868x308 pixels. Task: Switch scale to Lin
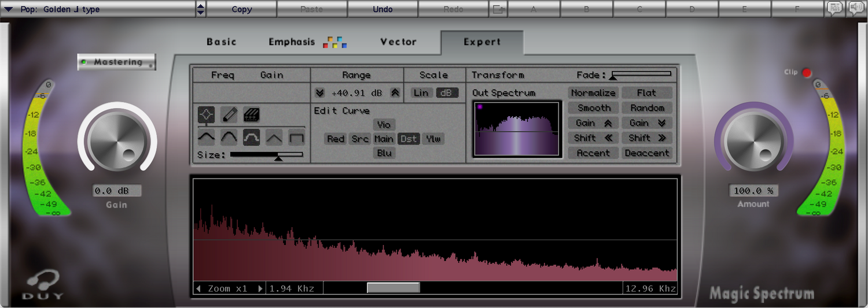click(x=421, y=92)
